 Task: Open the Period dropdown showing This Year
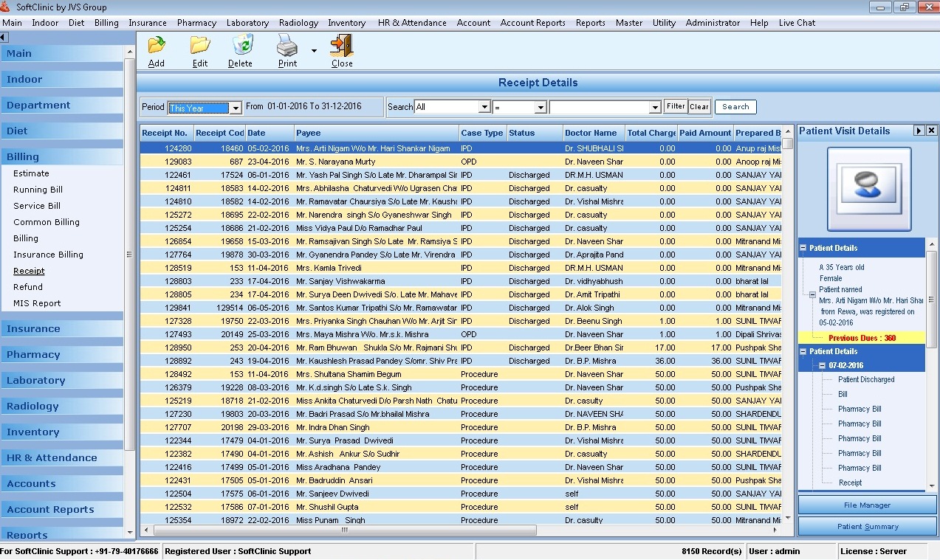(235, 107)
